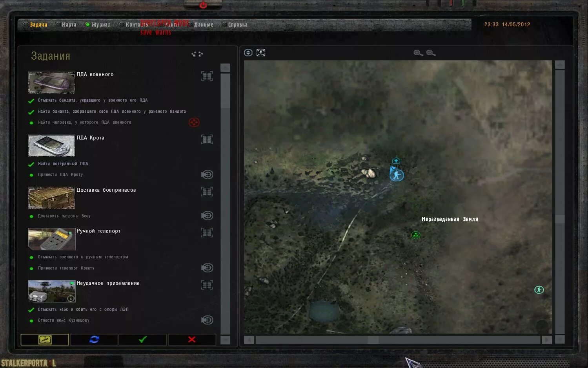Click the map vertical scrollbar thumb
The width and height of the screenshot is (588, 368).
[x=560, y=219]
